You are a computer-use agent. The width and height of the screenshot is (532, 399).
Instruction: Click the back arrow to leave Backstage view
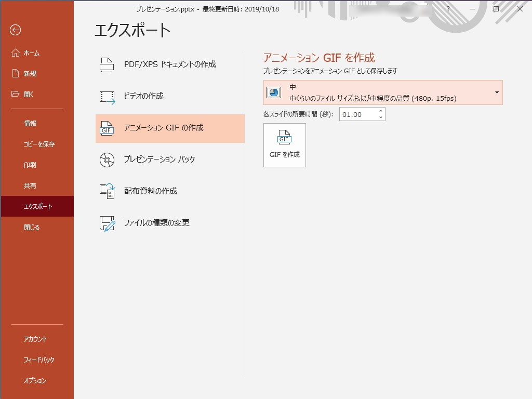click(x=16, y=31)
